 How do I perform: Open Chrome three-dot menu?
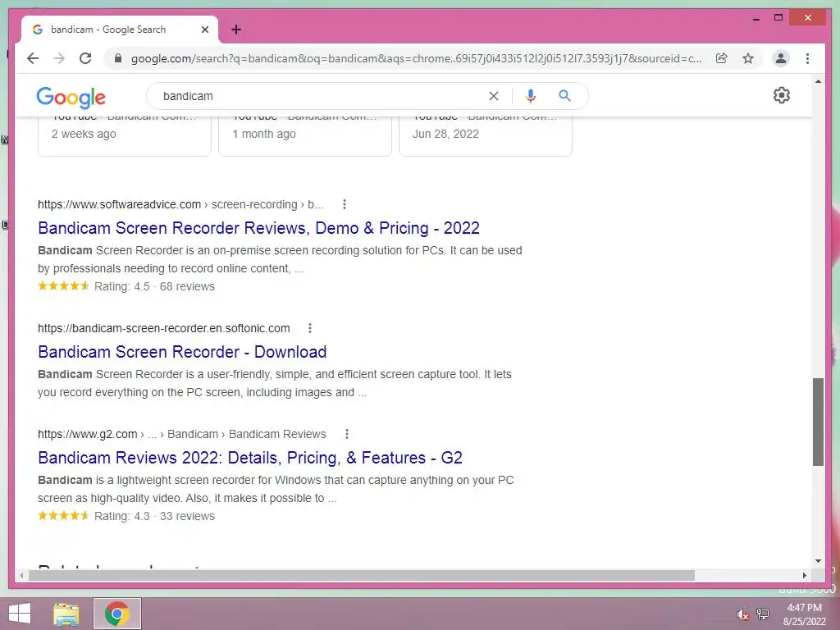[x=807, y=58]
